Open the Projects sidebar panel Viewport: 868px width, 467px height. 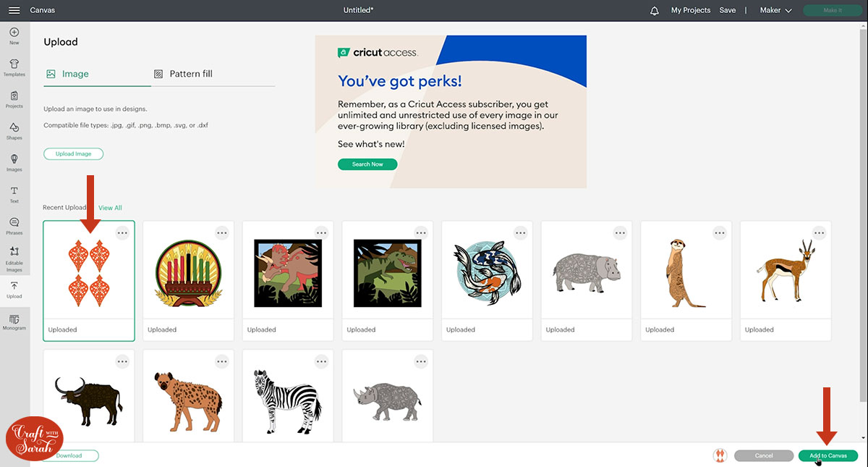[14, 99]
